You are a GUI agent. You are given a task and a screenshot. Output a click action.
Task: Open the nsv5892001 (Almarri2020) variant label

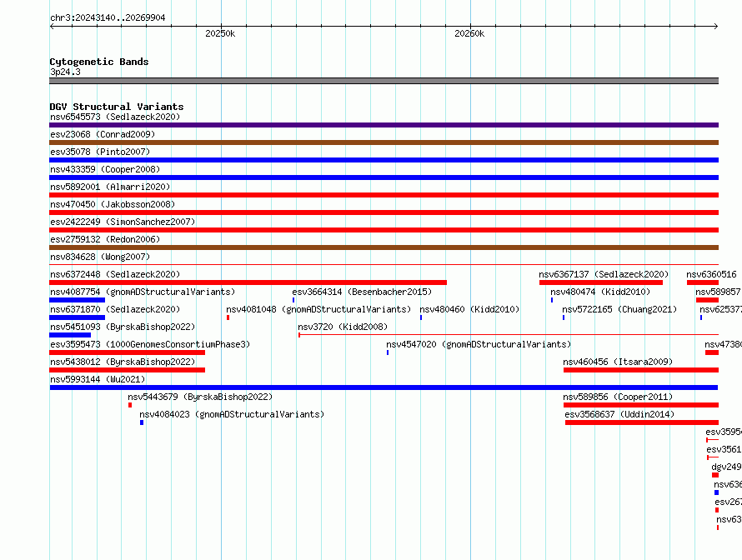click(x=110, y=187)
